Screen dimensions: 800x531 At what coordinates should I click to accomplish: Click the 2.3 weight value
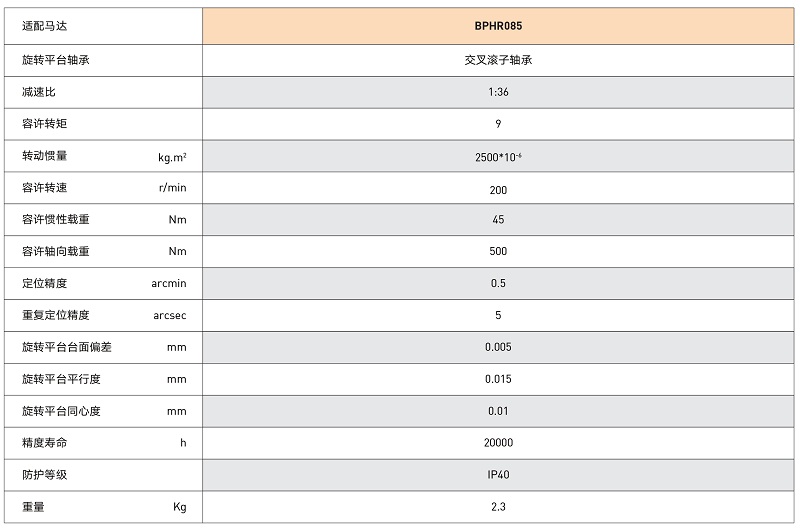coord(498,507)
